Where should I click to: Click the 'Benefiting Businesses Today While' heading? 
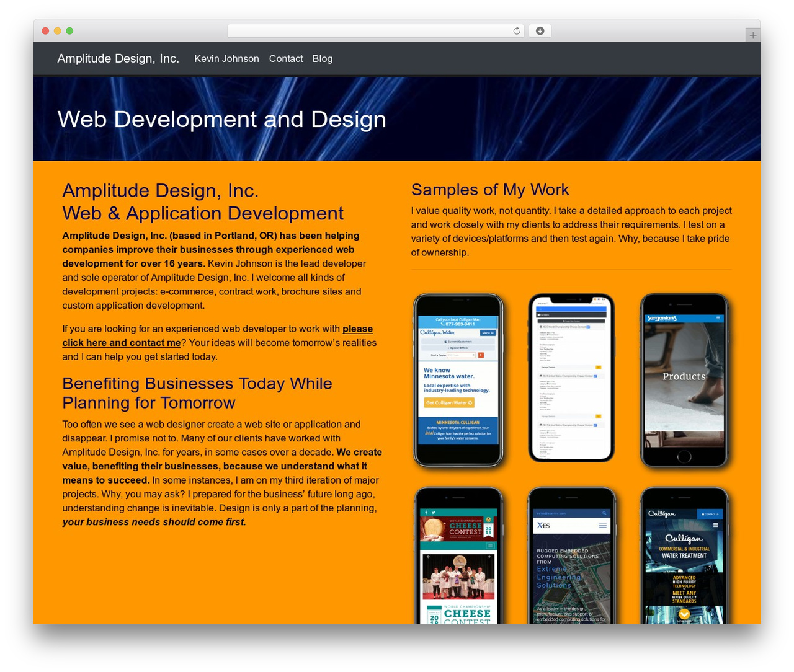197,384
